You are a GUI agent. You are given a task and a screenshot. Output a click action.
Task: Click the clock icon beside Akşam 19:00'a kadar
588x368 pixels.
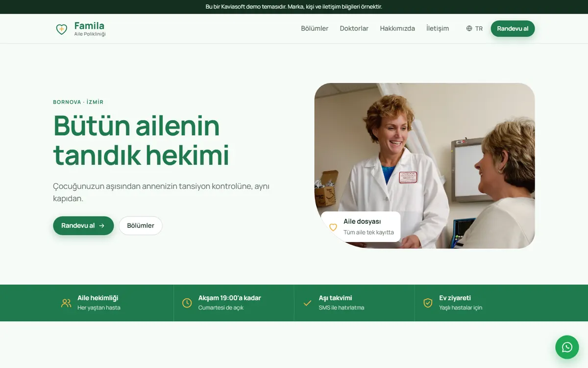(x=187, y=303)
